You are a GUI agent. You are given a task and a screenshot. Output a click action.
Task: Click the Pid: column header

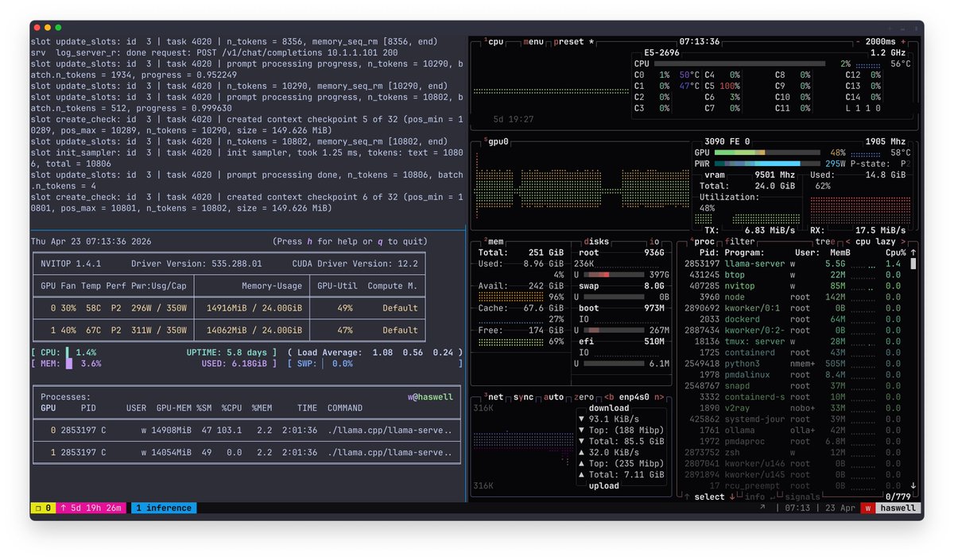click(x=709, y=253)
